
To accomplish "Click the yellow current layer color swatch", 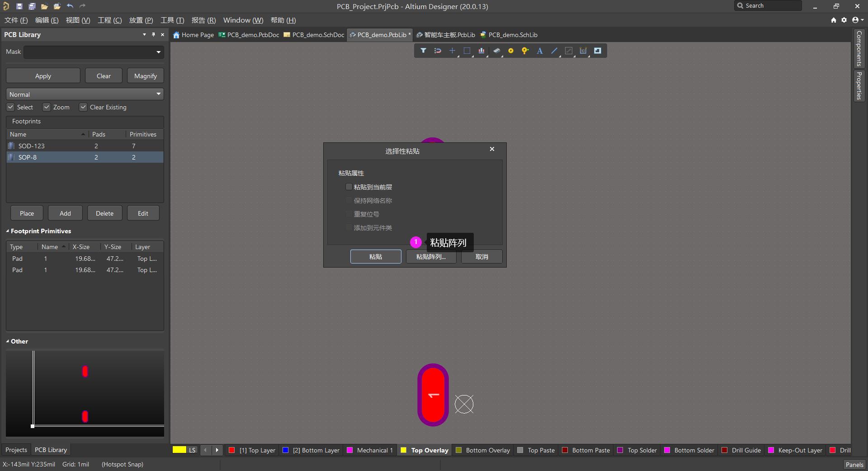I will click(179, 450).
